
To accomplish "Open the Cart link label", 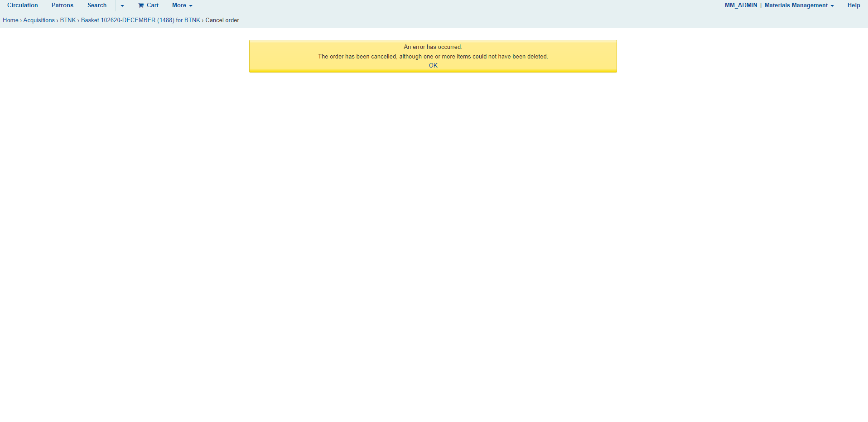I will pyautogui.click(x=153, y=5).
